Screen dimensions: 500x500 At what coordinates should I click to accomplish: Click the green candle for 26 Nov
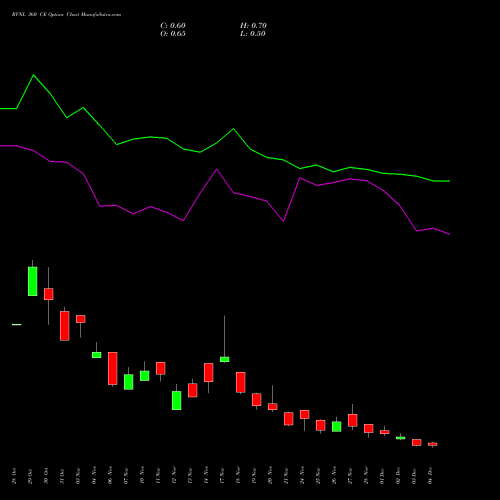tap(337, 426)
